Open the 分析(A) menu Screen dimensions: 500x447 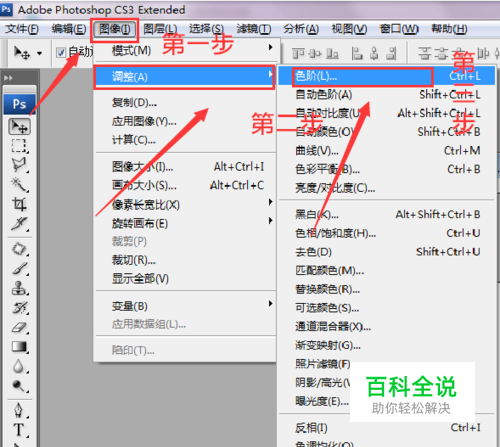[301, 29]
